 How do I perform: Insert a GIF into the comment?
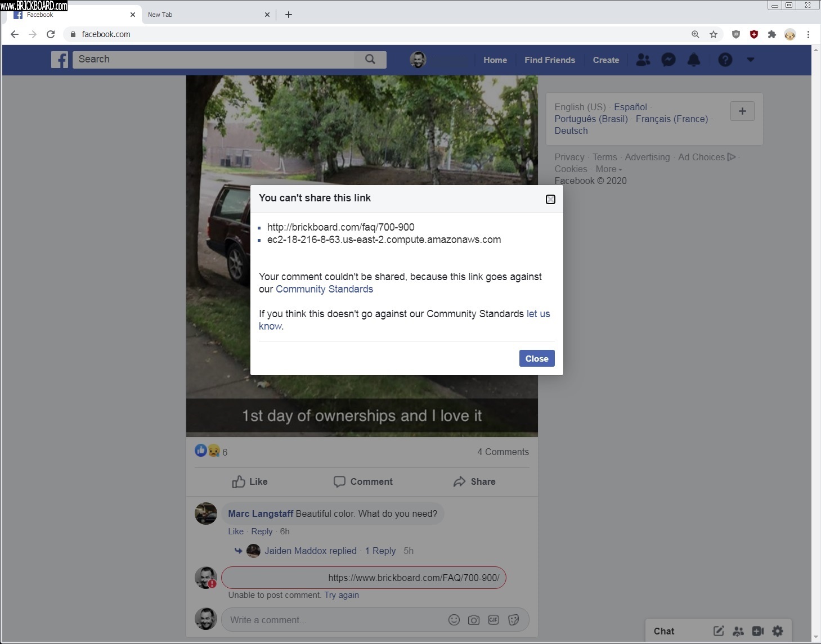[494, 620]
